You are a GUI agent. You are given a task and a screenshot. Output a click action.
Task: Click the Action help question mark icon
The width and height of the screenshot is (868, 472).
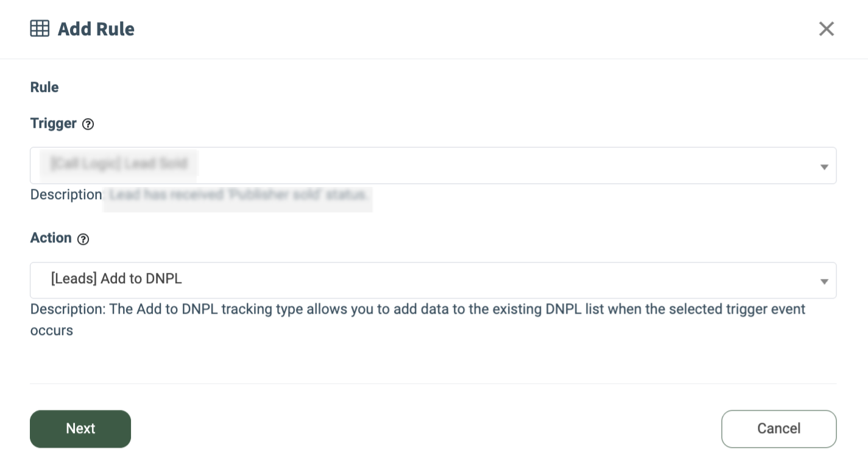[x=83, y=239]
